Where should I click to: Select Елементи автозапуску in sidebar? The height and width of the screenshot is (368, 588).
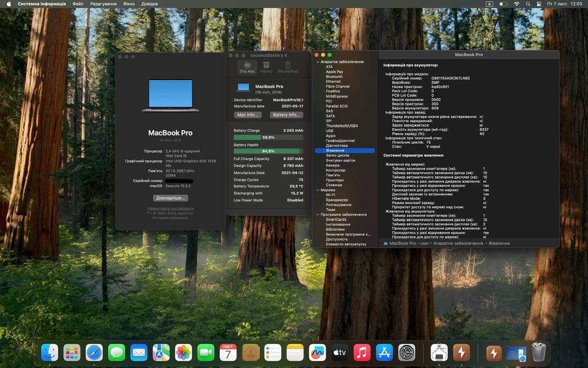tap(346, 244)
